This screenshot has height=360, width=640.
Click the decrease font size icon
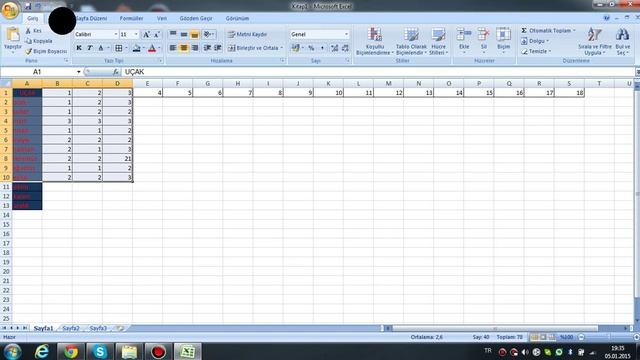156,35
